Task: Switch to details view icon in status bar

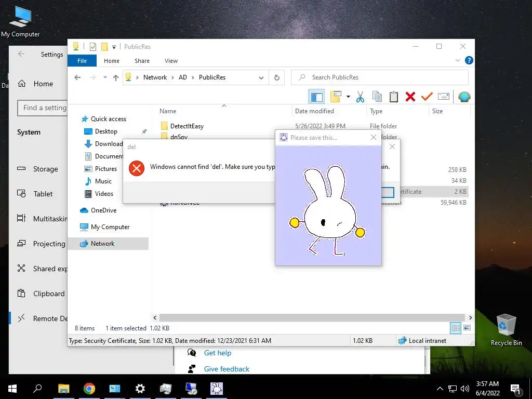Action: pyautogui.click(x=456, y=328)
